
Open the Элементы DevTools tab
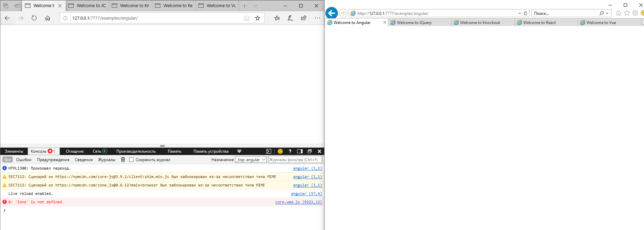tap(14, 151)
